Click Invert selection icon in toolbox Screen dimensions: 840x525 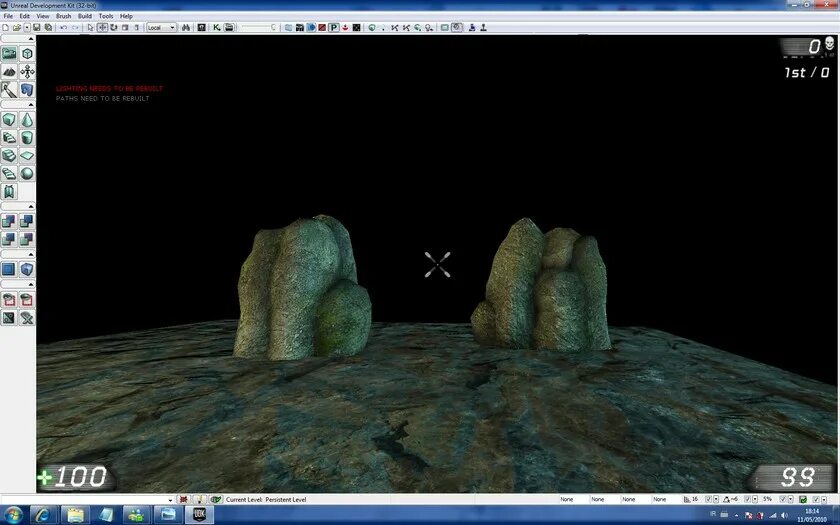(9, 318)
